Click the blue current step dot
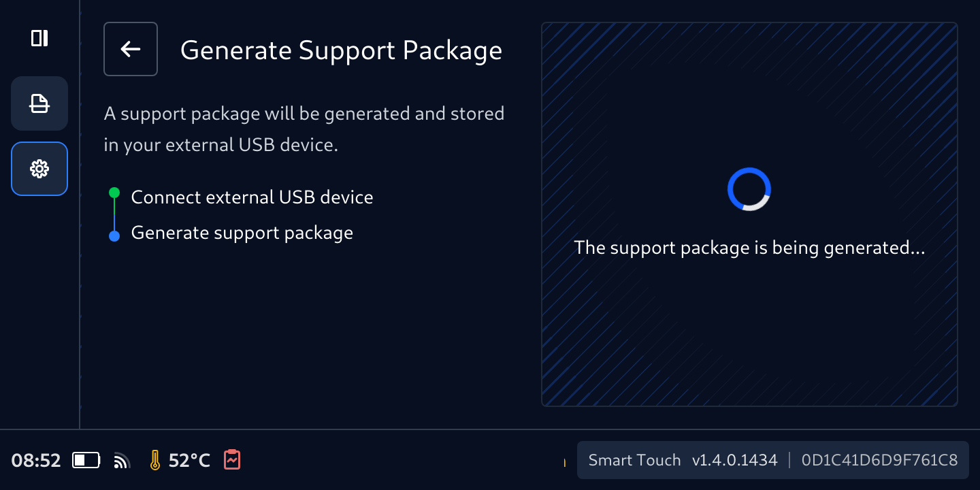The image size is (980, 490). coord(114,236)
